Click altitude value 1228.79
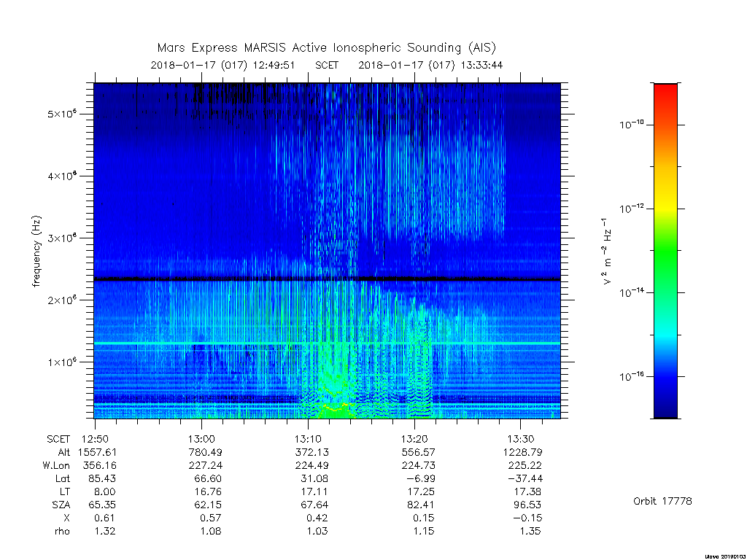The image size is (747, 560). pyautogui.click(x=523, y=452)
